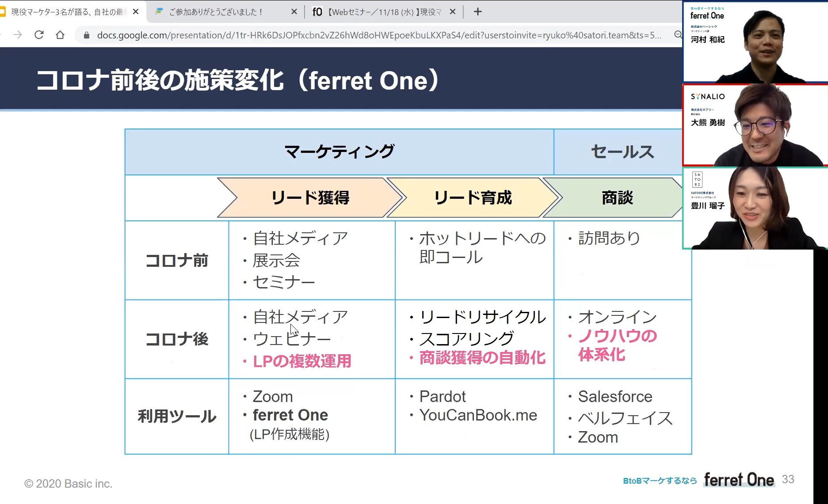
Task: Click the forward navigation arrow
Action: (x=18, y=35)
